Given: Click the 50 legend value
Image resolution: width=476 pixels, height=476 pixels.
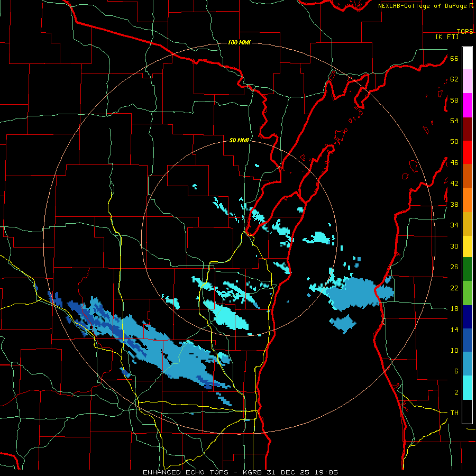Looking at the screenshot, I should (x=454, y=142).
